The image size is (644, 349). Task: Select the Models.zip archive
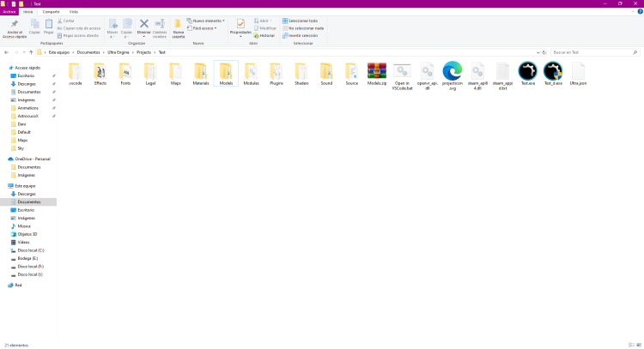tap(377, 75)
